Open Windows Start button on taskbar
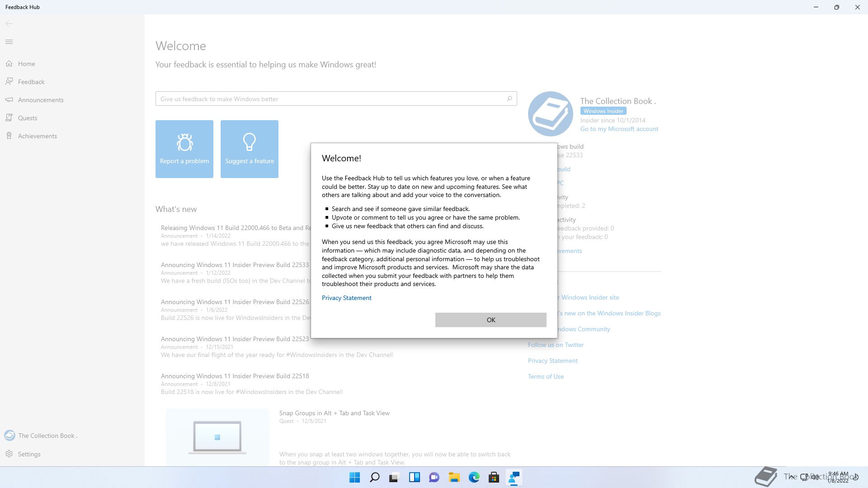This screenshot has width=868, height=488. click(x=354, y=477)
